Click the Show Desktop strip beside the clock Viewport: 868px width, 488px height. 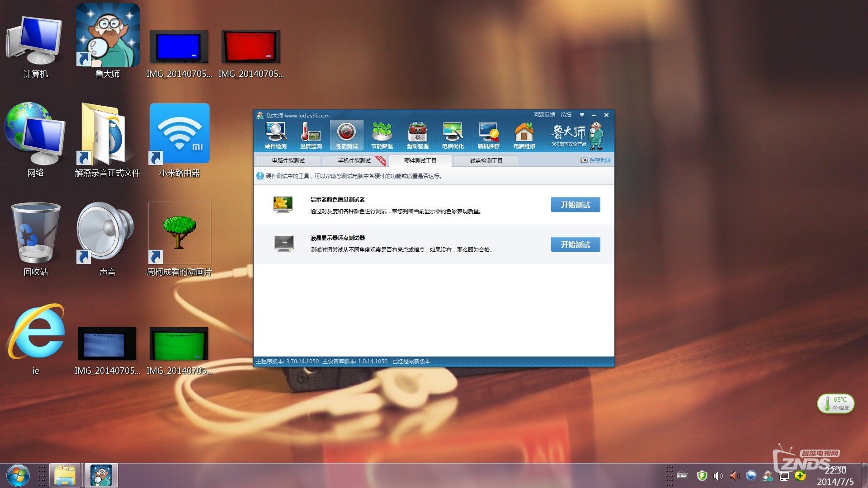pyautogui.click(x=864, y=475)
